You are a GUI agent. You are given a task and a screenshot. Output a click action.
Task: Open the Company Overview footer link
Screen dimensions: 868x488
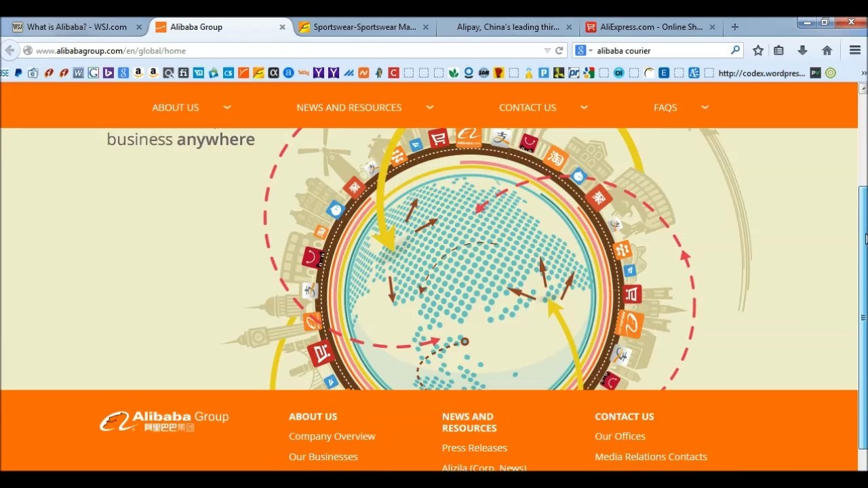pyautogui.click(x=332, y=436)
